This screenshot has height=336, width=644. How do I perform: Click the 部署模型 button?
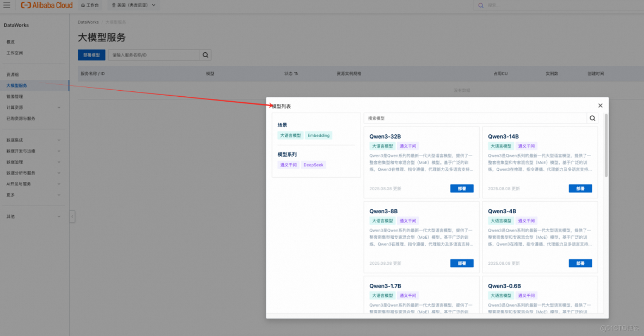(x=91, y=55)
